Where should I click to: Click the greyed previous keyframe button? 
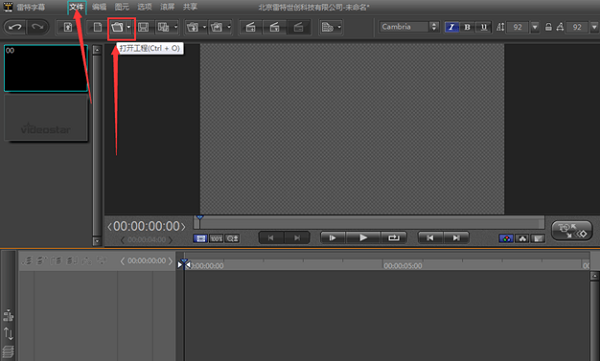point(271,238)
